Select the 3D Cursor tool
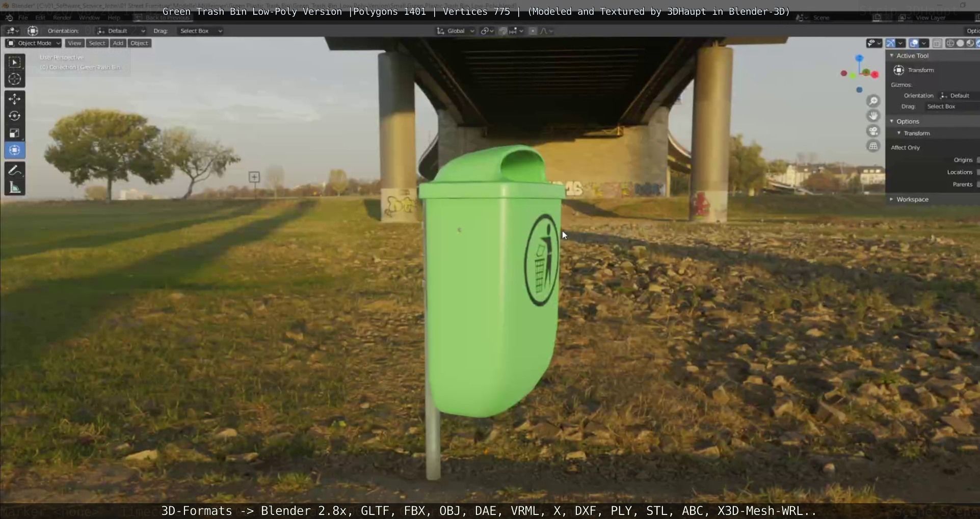The width and height of the screenshot is (980, 519). coord(14,79)
